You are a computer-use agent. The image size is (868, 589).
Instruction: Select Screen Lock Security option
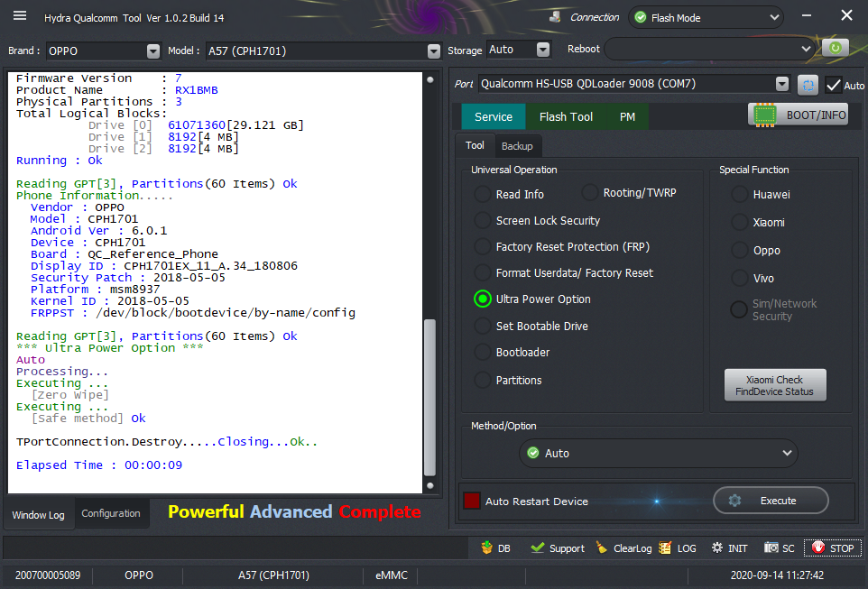point(482,220)
